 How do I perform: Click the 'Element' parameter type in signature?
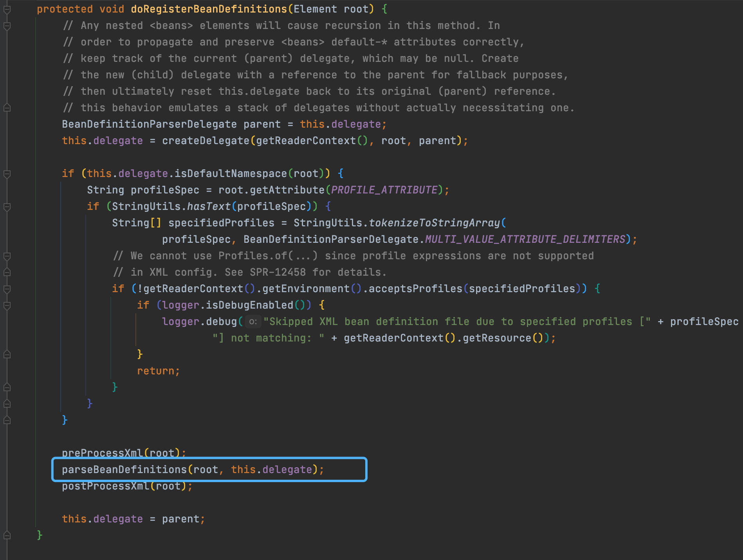click(x=316, y=9)
